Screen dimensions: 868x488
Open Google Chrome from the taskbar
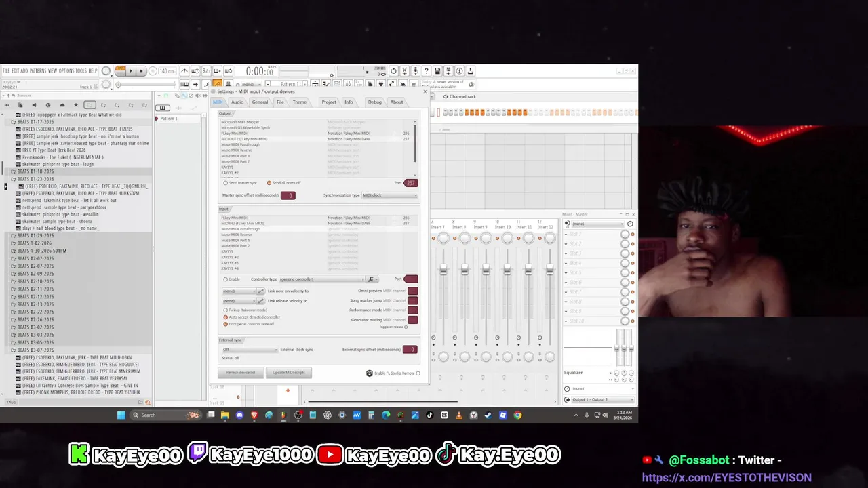(517, 415)
